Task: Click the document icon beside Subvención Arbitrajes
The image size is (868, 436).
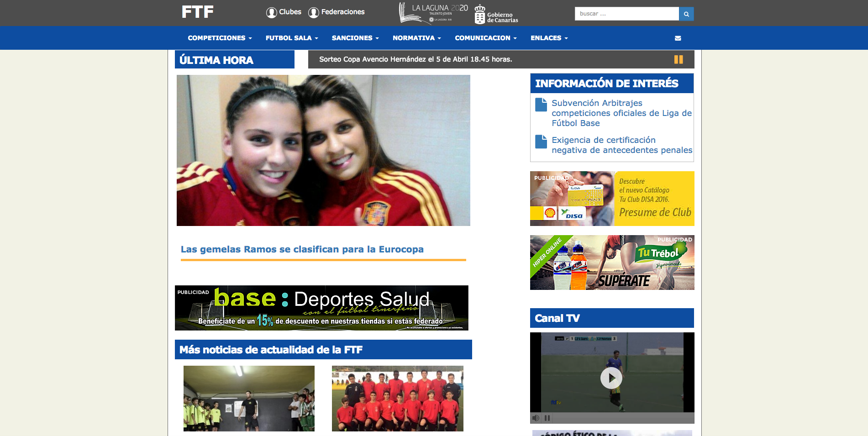Action: (541, 105)
